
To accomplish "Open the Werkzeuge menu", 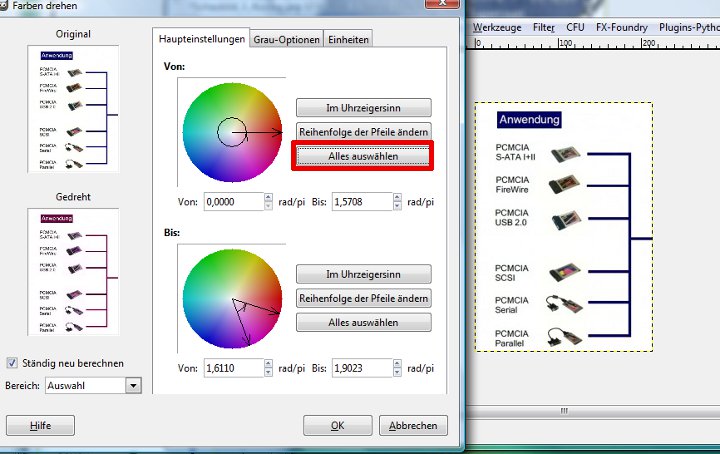I will click(497, 29).
